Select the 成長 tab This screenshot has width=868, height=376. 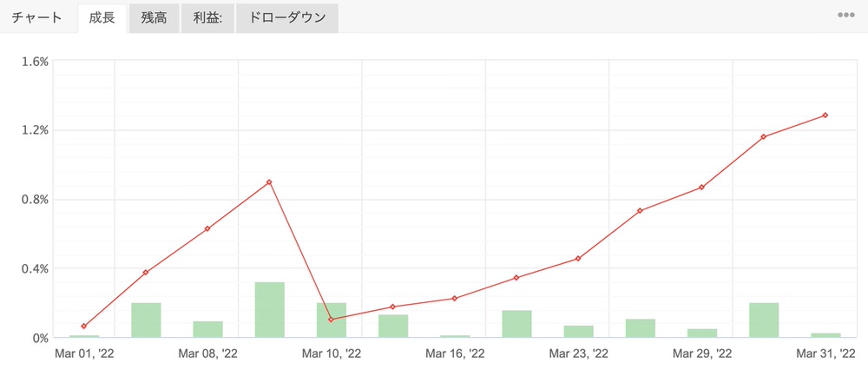pos(102,17)
